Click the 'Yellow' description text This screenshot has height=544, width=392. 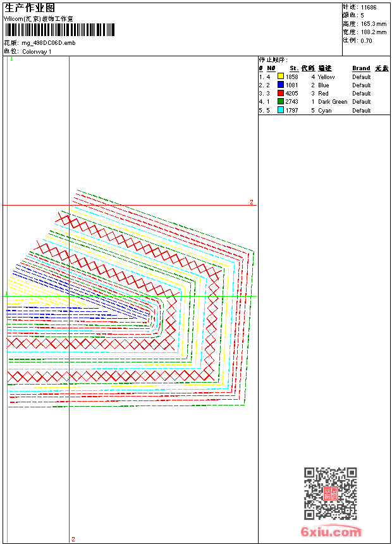326,77
